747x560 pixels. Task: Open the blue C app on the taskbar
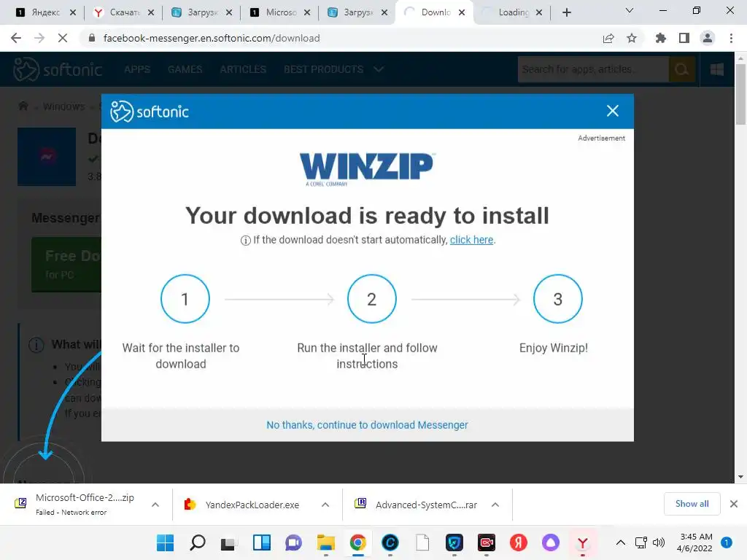[x=390, y=542]
